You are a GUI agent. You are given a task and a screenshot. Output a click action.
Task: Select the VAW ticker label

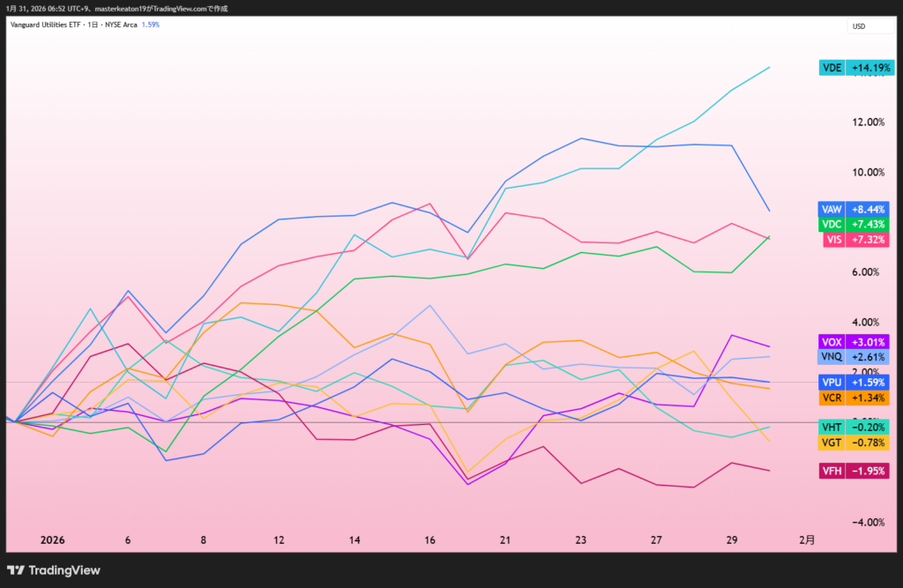pos(832,210)
